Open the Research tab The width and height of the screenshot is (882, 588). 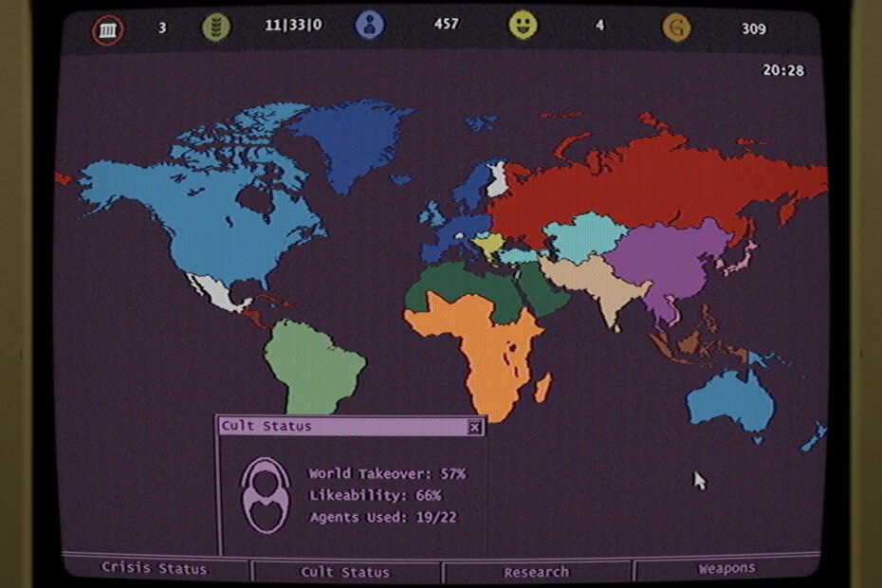coord(536,571)
